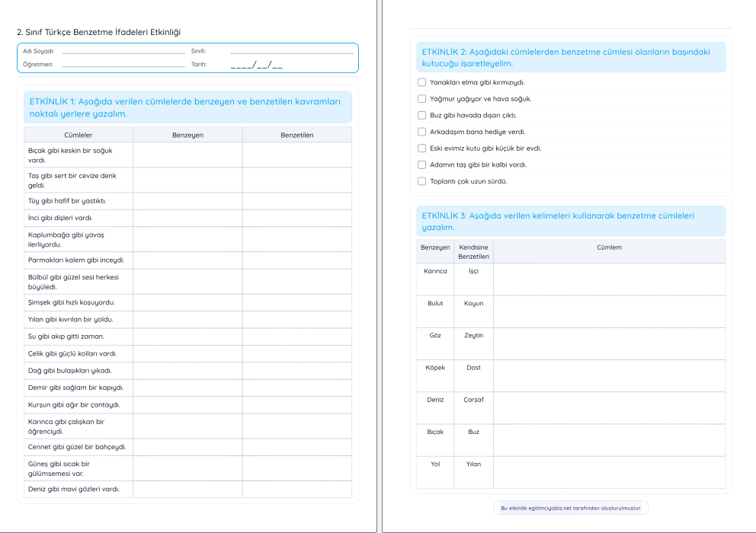Select the Sınıfı blank field
The image size is (756, 533).
point(291,52)
